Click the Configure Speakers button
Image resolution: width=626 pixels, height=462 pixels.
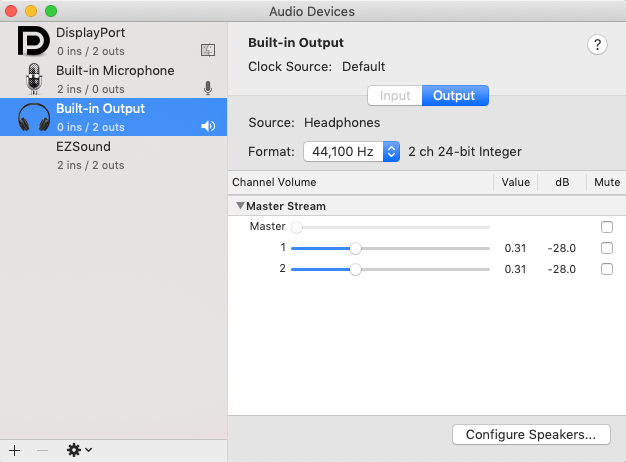click(x=530, y=435)
